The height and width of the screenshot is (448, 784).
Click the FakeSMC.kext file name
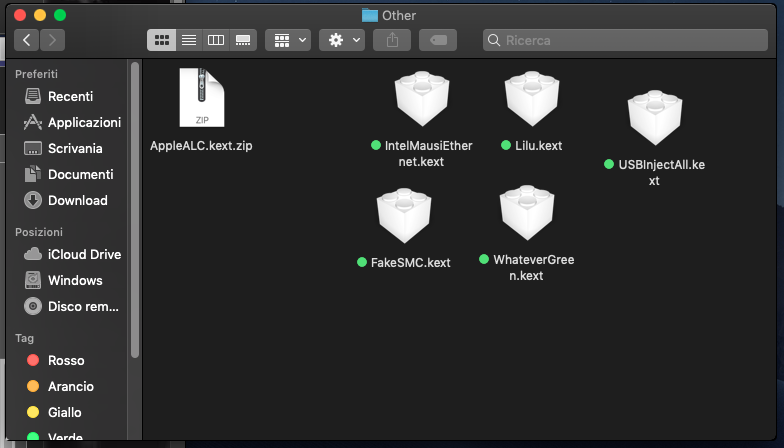pos(410,262)
